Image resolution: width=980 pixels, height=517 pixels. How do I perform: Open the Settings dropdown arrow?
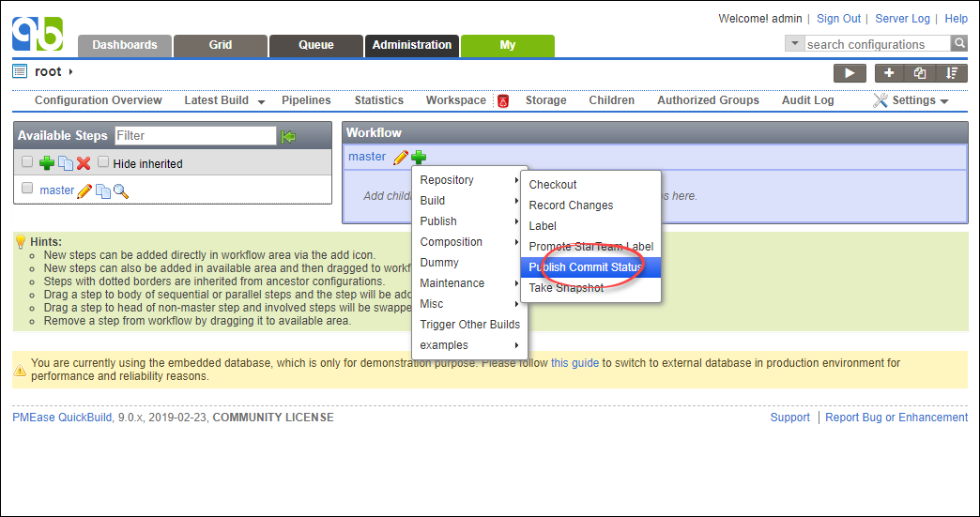[943, 101]
